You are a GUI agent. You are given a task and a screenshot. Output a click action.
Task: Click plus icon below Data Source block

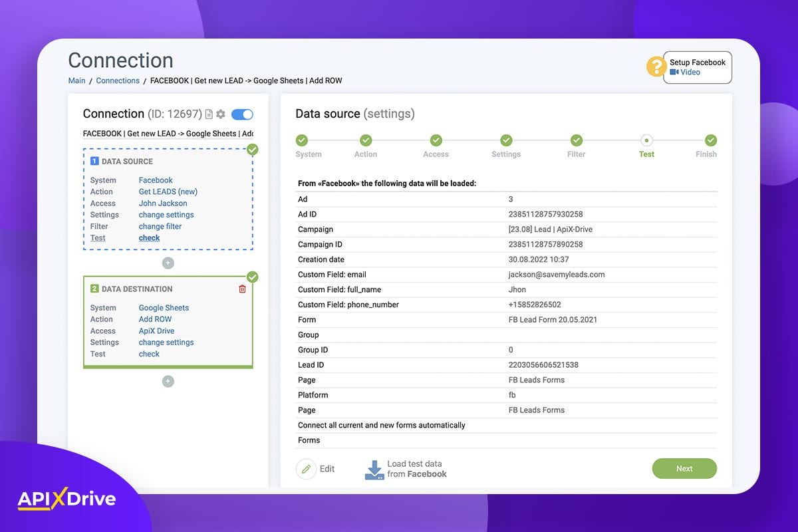click(168, 263)
